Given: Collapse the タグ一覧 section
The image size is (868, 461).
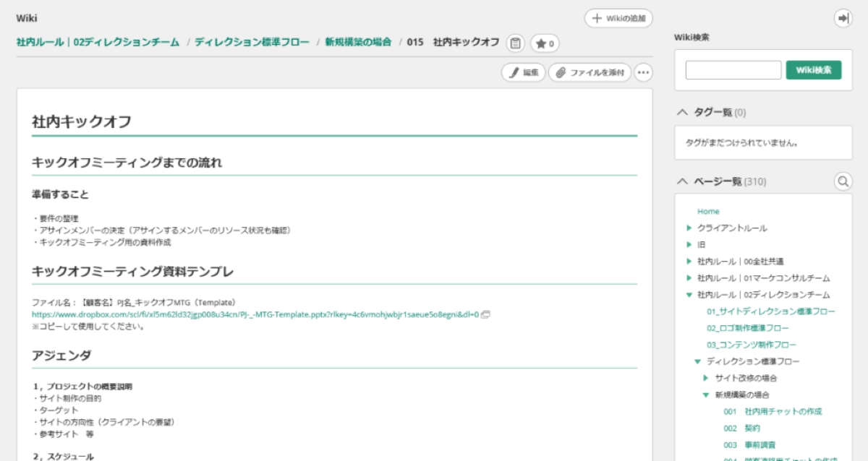Looking at the screenshot, I should tap(681, 112).
